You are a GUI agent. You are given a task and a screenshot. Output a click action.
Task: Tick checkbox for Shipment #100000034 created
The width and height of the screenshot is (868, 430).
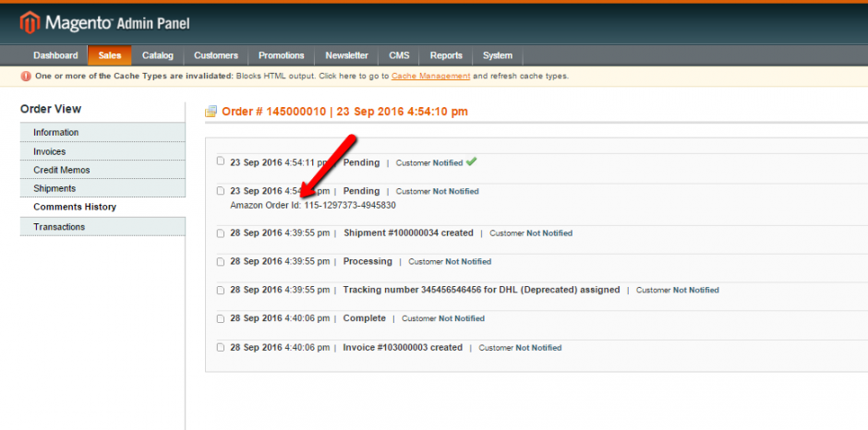(221, 233)
